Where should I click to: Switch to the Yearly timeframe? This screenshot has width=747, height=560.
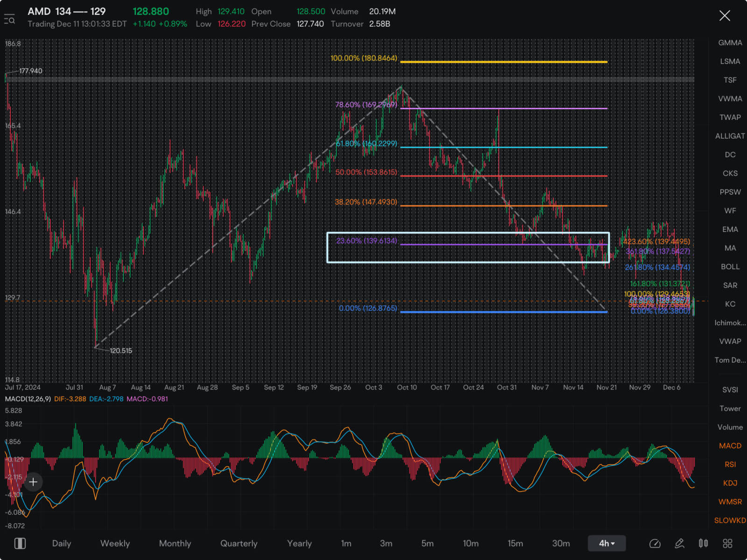pos(299,543)
